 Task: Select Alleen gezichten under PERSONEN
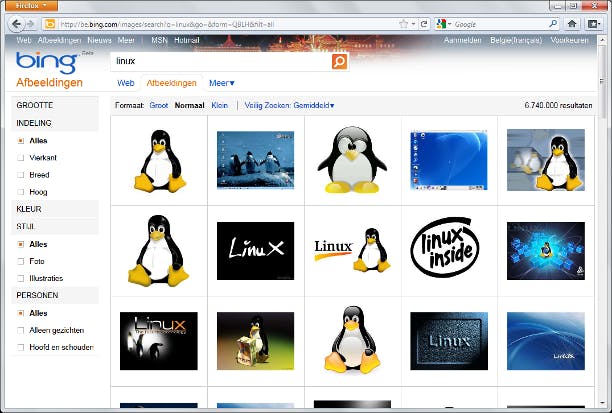tap(51, 330)
